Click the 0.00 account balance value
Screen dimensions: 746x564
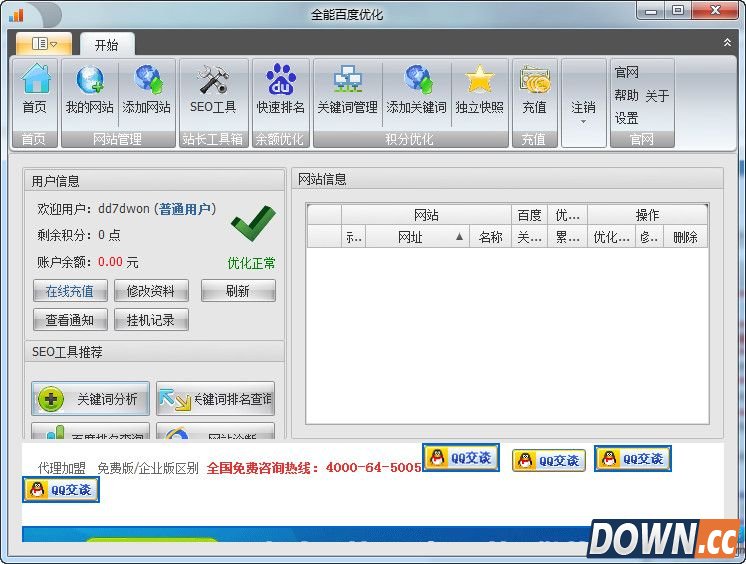pyautogui.click(x=110, y=262)
